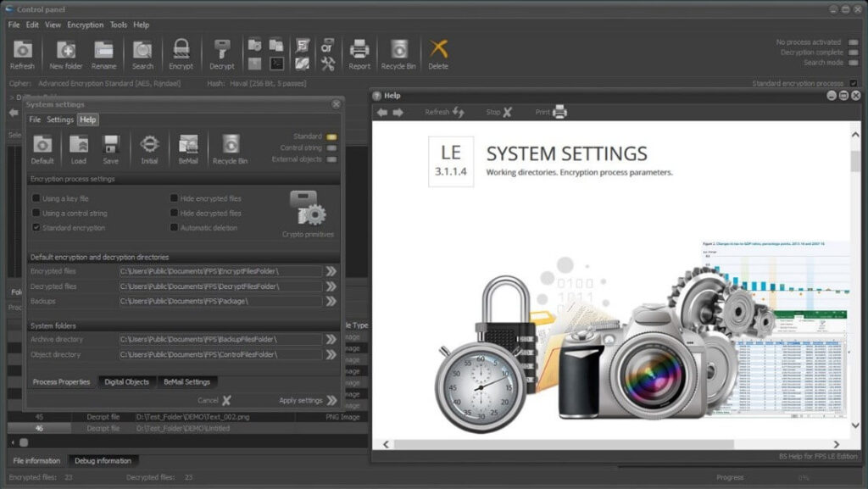The height and width of the screenshot is (489, 868).
Task: Create a New folder from the toolbar
Action: [66, 55]
